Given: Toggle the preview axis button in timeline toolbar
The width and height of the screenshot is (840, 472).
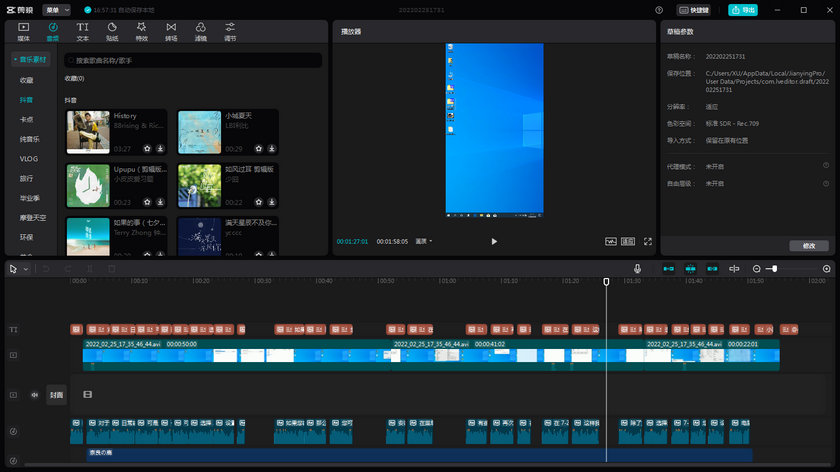Looking at the screenshot, I should [734, 268].
